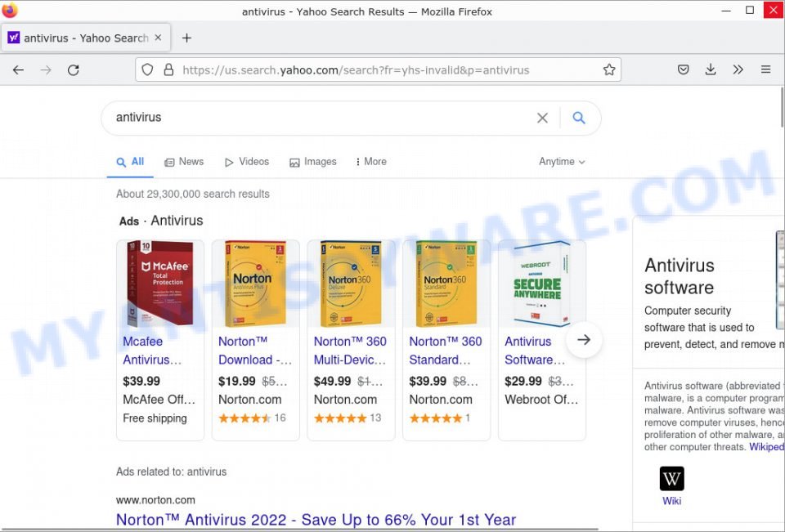785x532 pixels.
Task: Follow the Wikipedia link in description
Action: [766, 447]
